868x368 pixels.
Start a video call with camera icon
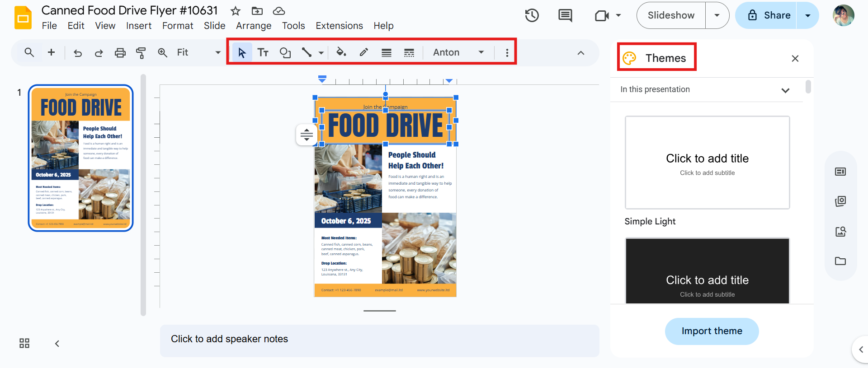[x=602, y=16]
